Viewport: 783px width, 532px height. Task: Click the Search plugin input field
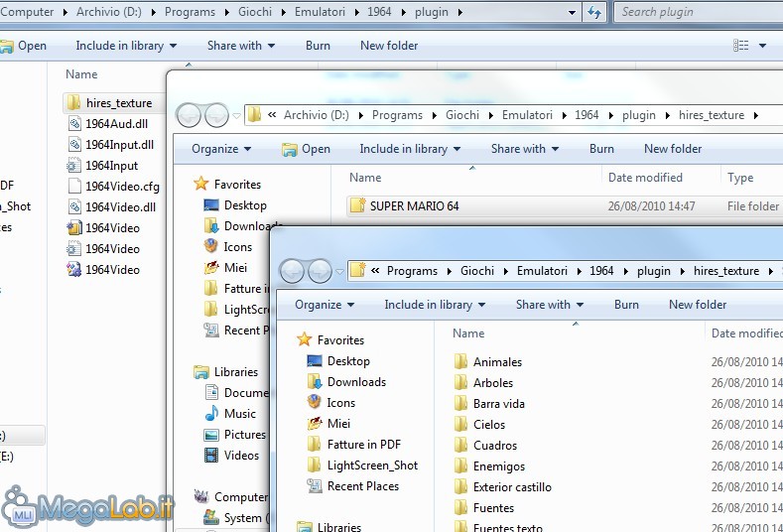[693, 12]
